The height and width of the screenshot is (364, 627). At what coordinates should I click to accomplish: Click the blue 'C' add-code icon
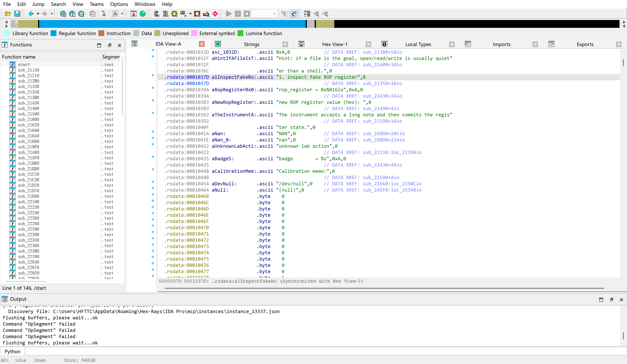point(157,14)
